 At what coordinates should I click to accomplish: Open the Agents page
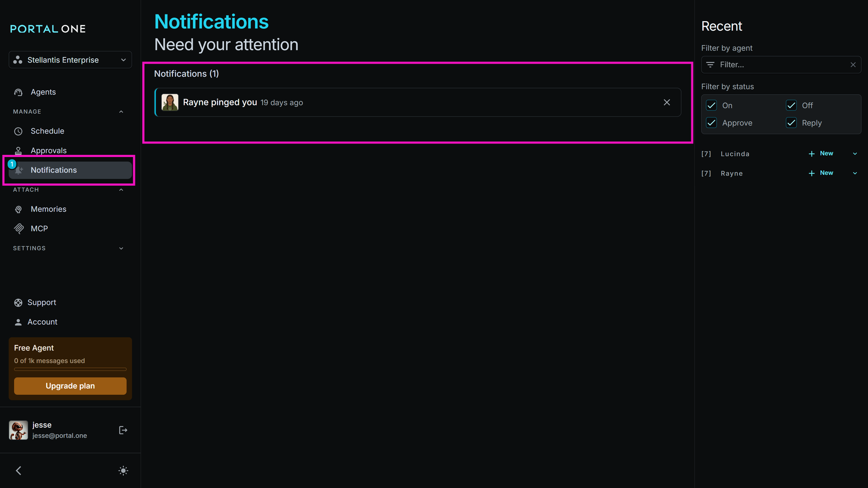tap(43, 92)
